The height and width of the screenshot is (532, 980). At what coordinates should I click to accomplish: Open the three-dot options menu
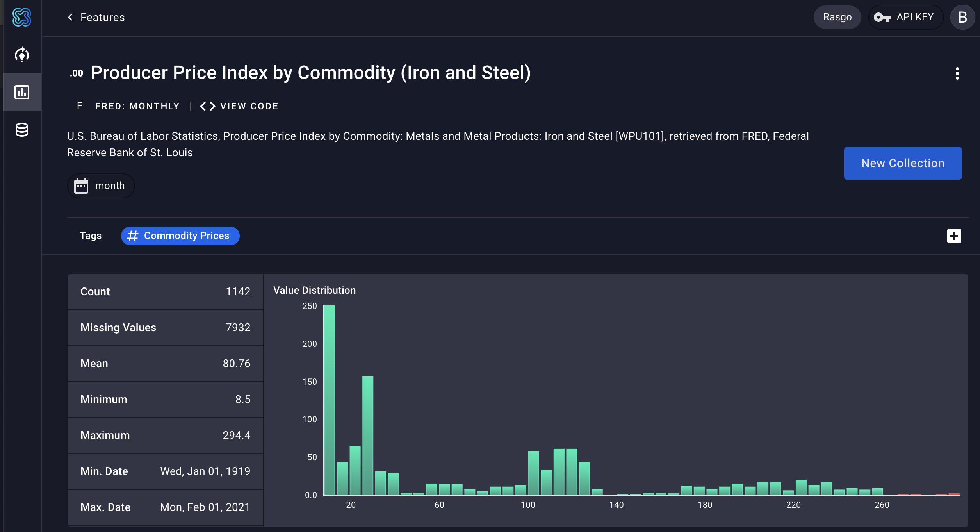pos(957,73)
